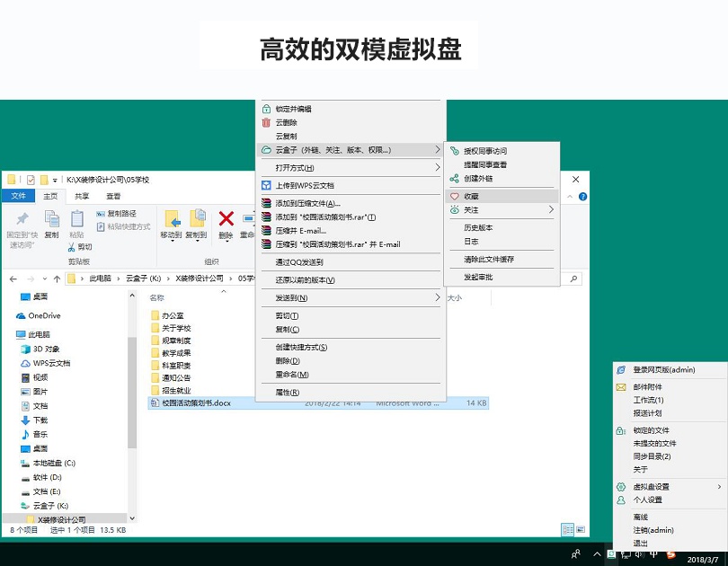
Task: Expand the 打开方式(H) submenu arrow
Action: coord(438,167)
